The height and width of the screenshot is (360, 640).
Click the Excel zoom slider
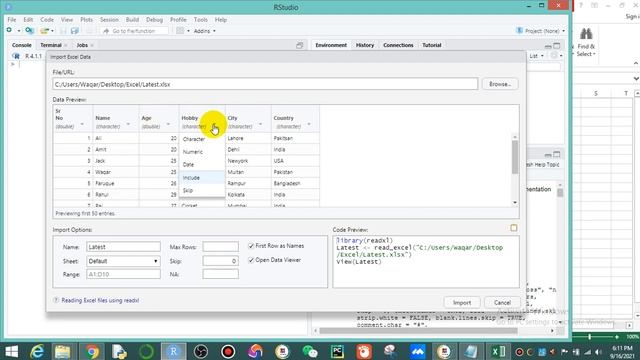point(589,337)
